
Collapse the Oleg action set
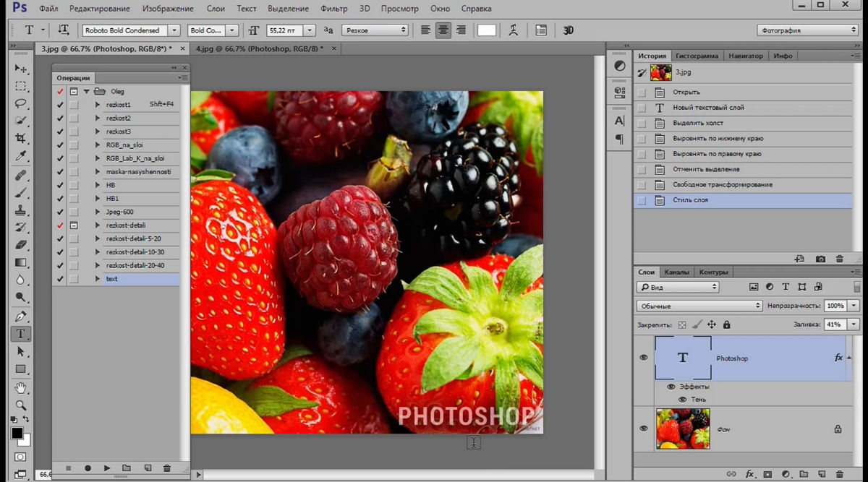87,92
